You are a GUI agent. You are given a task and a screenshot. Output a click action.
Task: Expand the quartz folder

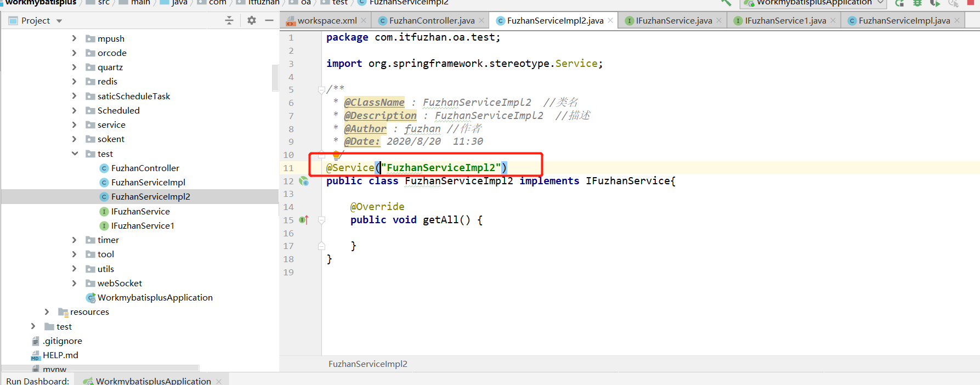[75, 67]
